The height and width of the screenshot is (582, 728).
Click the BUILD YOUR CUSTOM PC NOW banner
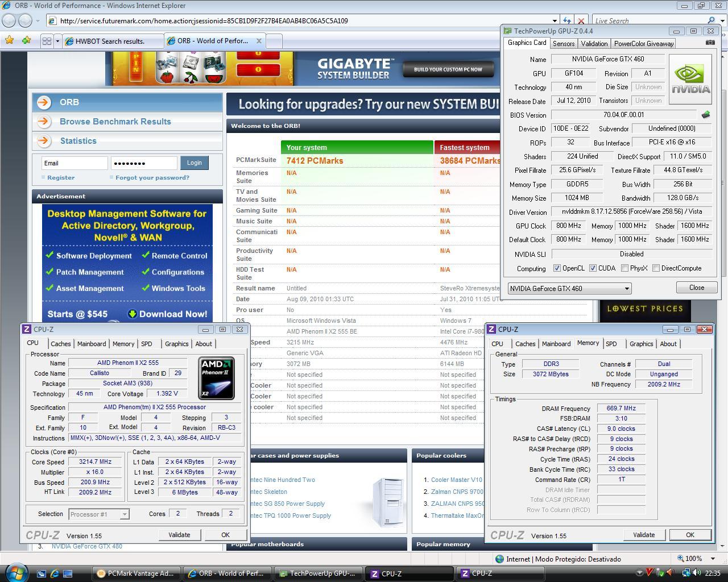[x=448, y=69]
